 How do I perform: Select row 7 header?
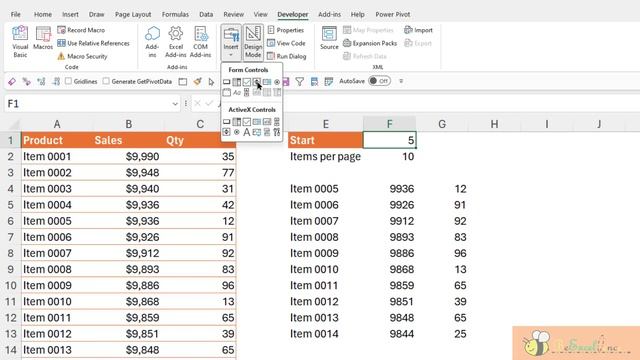[10, 237]
